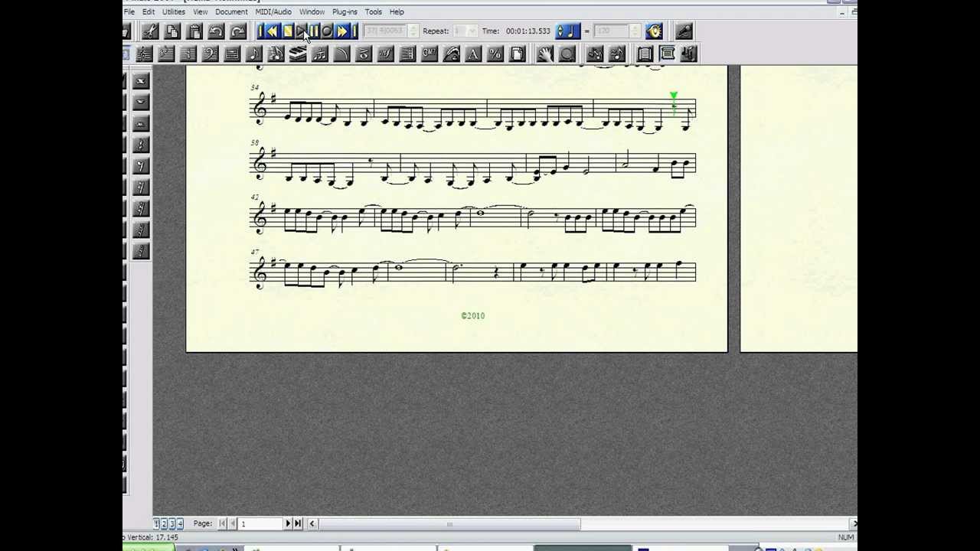Select the Smart Shape slur tool

[341, 54]
